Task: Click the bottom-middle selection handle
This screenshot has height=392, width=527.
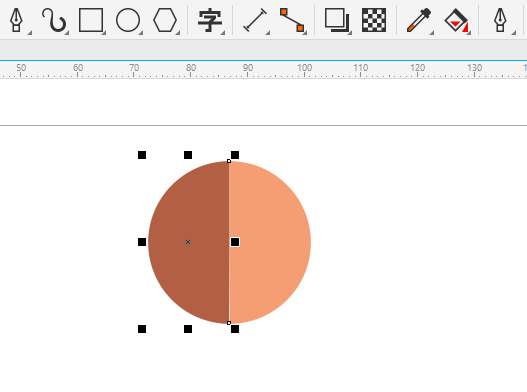Action: pos(188,329)
